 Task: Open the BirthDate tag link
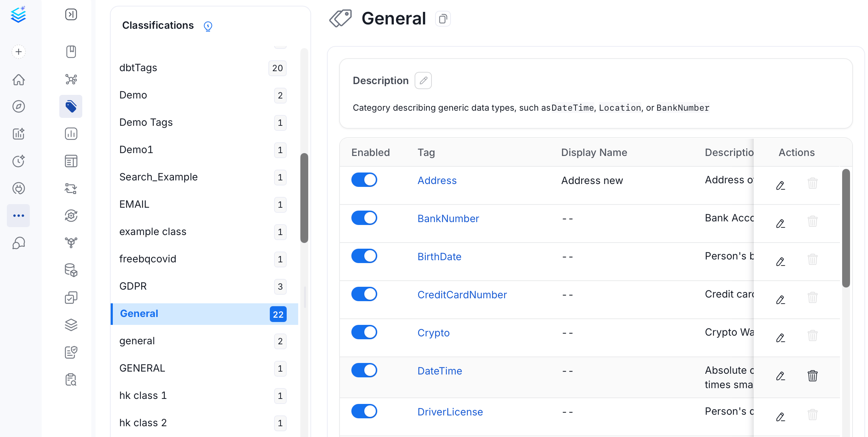(x=439, y=257)
